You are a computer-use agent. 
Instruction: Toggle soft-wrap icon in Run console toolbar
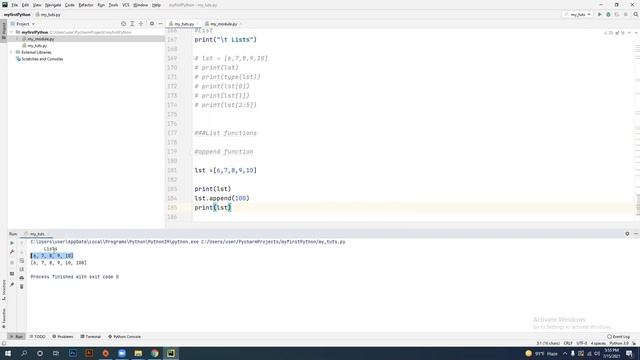(22, 260)
